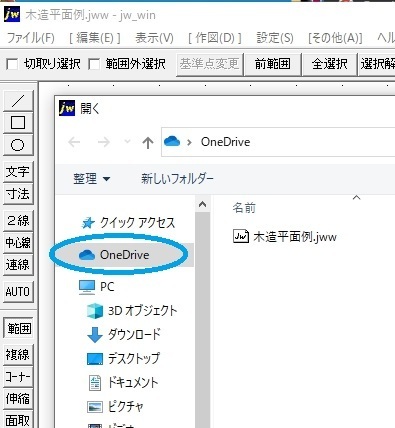Click the 全選択 button
Viewport: 395px width, 428px height.
click(329, 64)
